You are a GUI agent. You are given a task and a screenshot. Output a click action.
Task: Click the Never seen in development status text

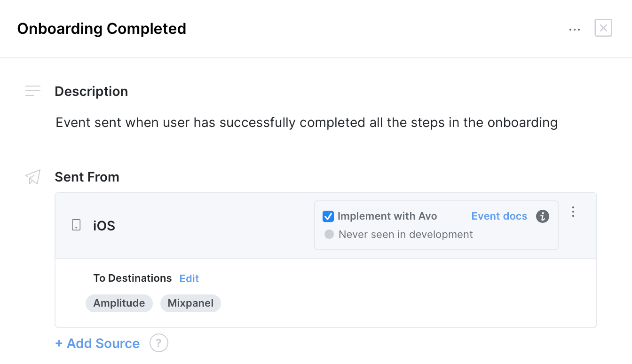pos(405,234)
